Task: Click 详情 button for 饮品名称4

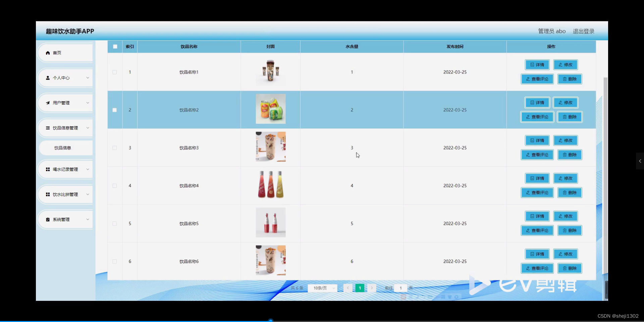Action: 537,178
